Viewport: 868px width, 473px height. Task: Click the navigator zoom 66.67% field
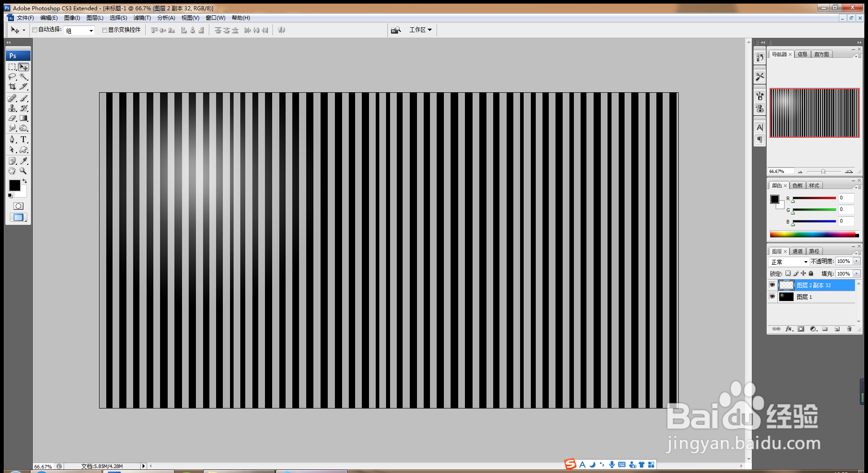click(x=781, y=172)
